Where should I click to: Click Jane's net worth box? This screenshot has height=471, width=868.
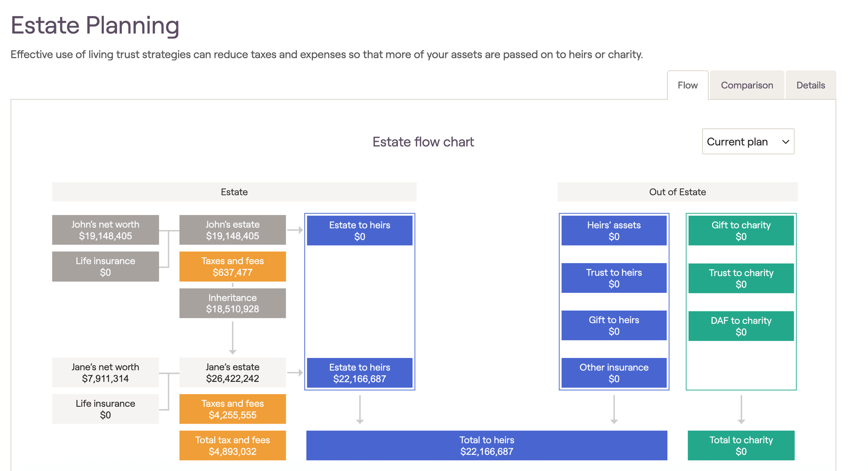(x=105, y=373)
